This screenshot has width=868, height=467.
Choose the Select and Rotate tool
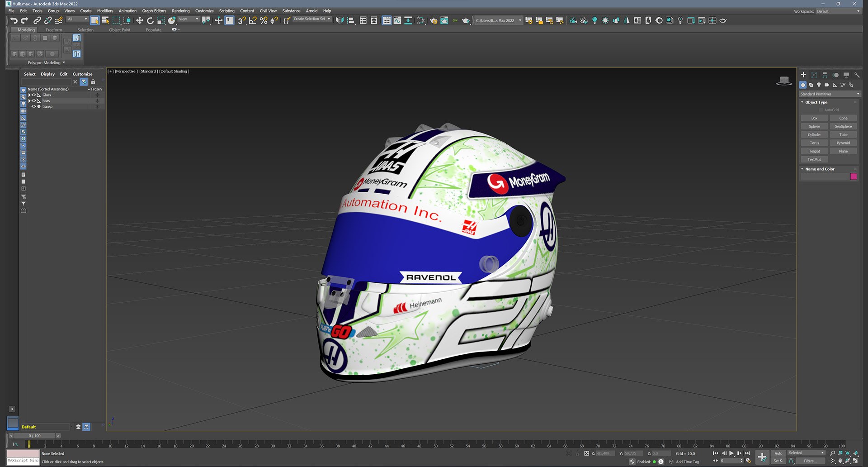(150, 20)
